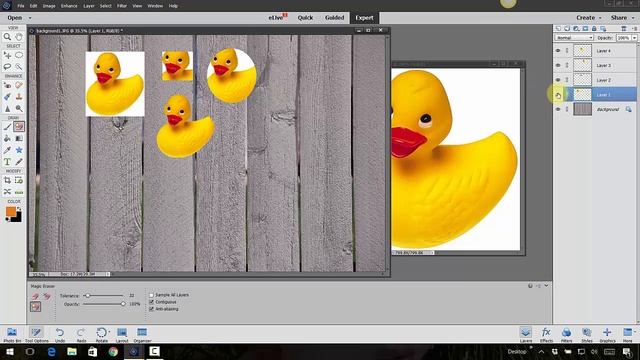Viewport: 640px width, 360px height.
Task: Open the Photo Bin
Action: coord(12,335)
